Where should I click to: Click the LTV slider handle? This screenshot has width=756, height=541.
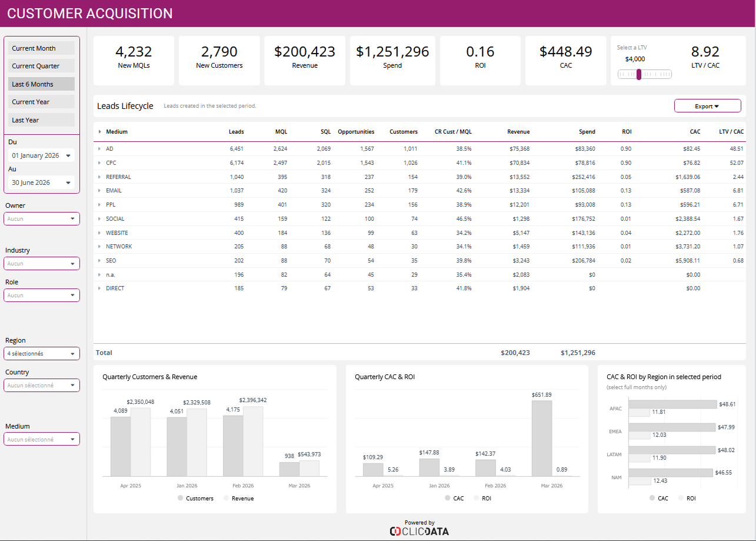(639, 74)
